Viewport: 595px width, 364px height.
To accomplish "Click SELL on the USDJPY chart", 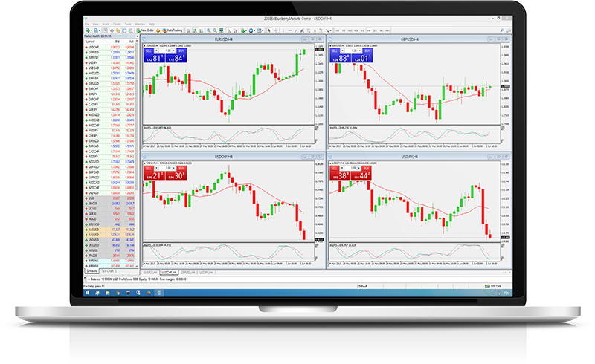I will coord(335,169).
